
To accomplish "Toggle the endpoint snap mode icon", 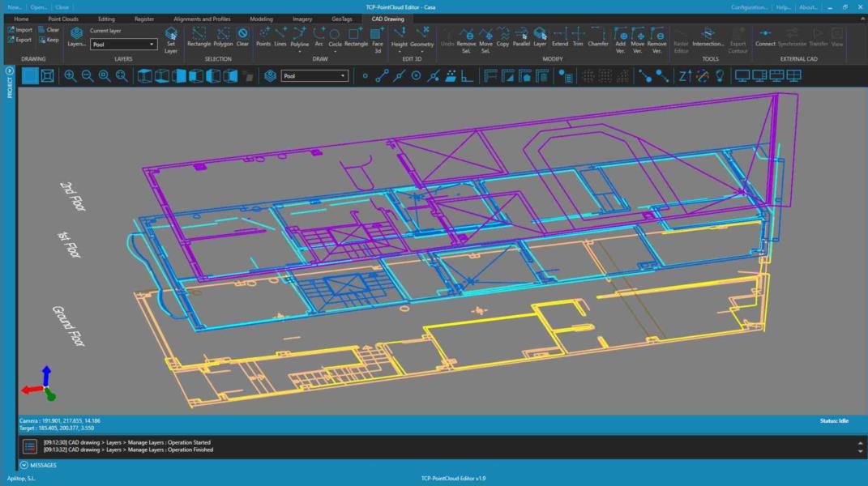I will (382, 75).
